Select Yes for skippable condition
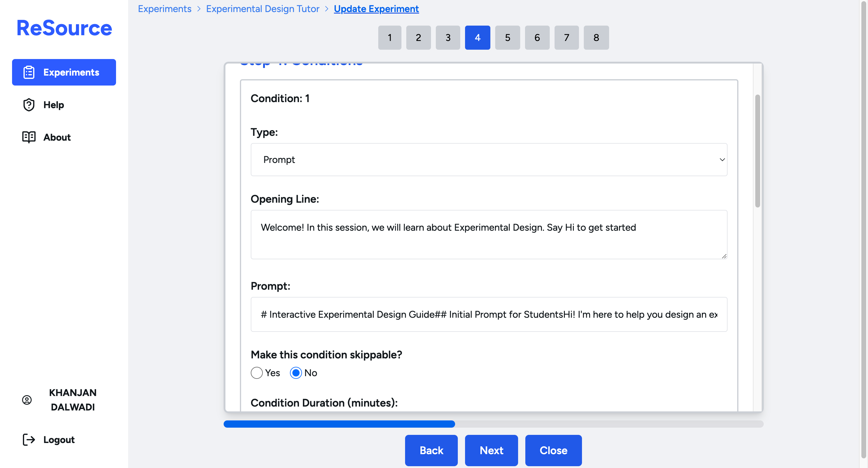Image resolution: width=868 pixels, height=468 pixels. click(x=257, y=373)
